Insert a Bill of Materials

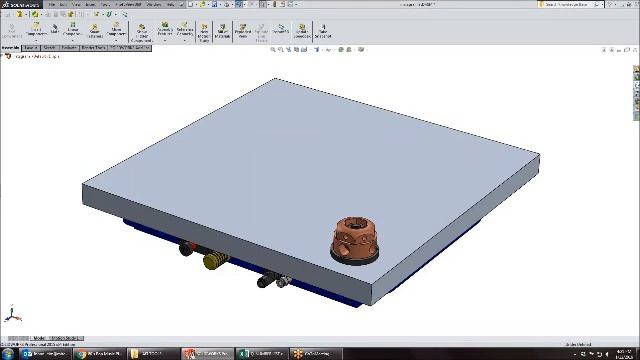(x=222, y=31)
